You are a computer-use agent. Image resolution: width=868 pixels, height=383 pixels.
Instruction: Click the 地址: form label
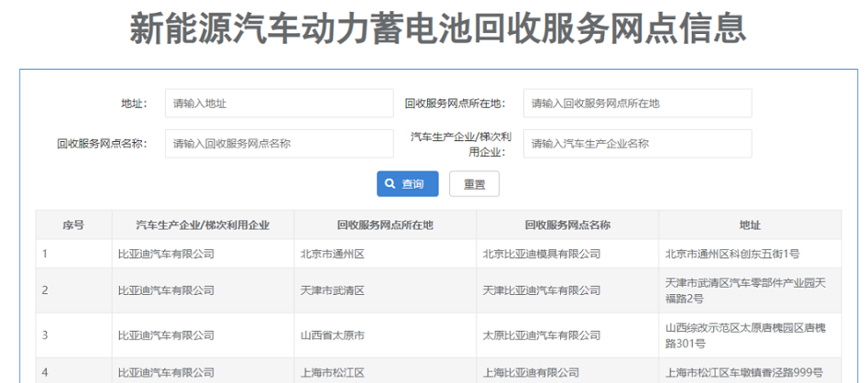coord(135,104)
